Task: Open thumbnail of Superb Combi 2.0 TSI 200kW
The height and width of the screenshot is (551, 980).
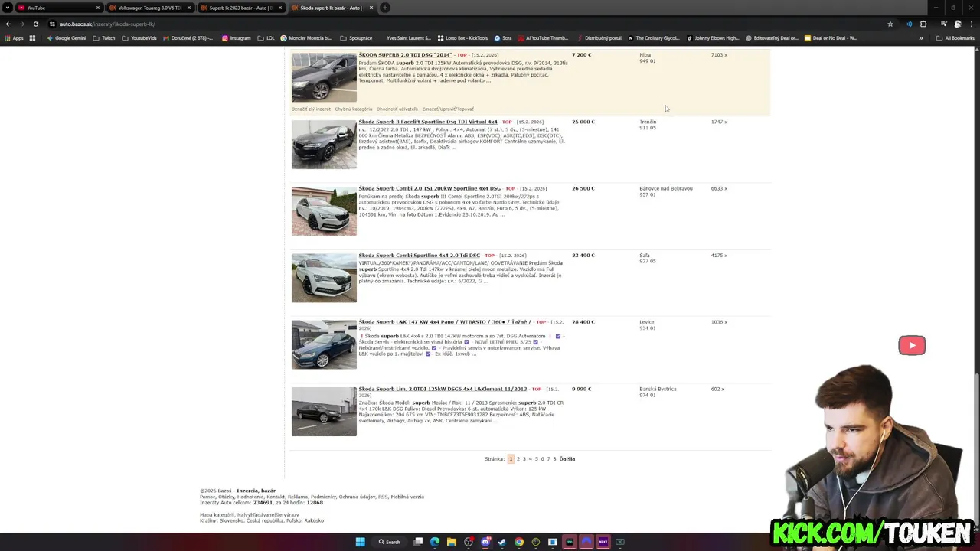Action: (x=324, y=210)
